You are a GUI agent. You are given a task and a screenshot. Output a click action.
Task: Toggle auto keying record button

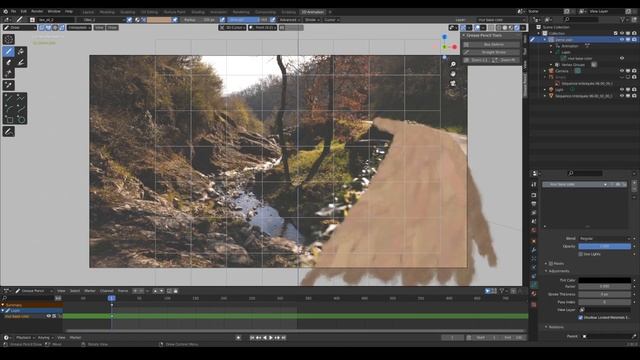(238, 338)
